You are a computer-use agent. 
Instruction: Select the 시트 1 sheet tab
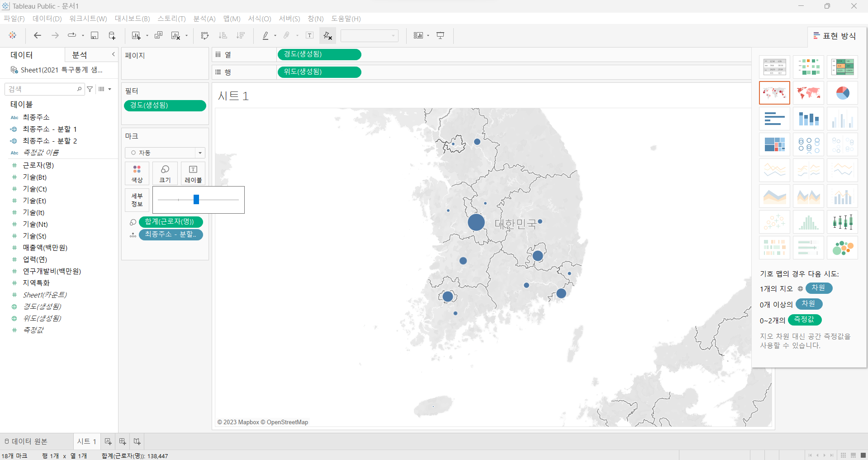tap(86, 441)
